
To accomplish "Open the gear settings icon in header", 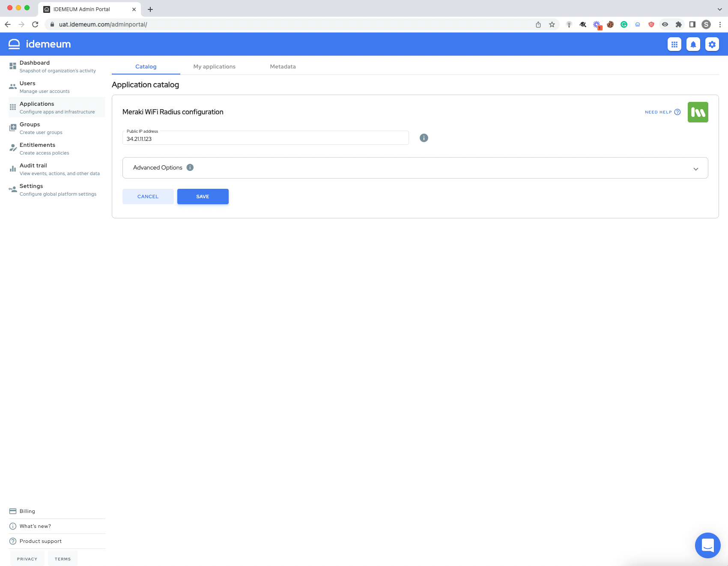I will [x=712, y=44].
